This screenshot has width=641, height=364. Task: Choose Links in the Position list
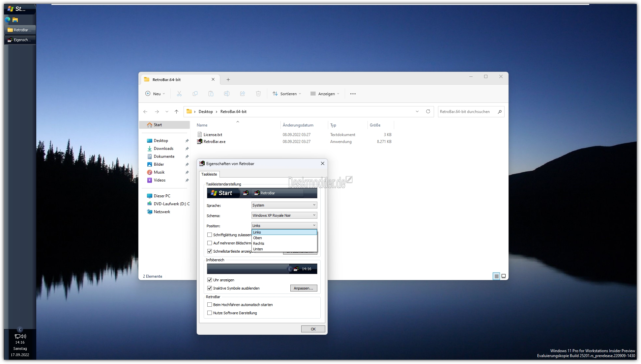coord(284,232)
